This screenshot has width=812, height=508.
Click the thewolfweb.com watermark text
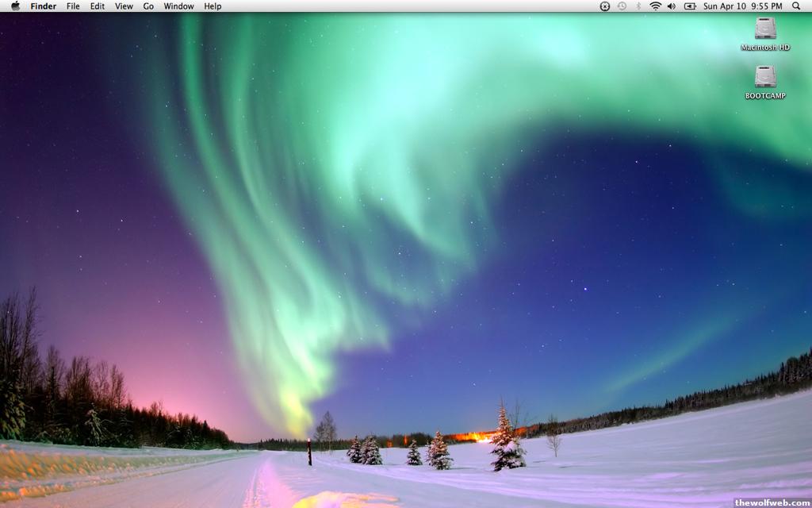tap(772, 502)
